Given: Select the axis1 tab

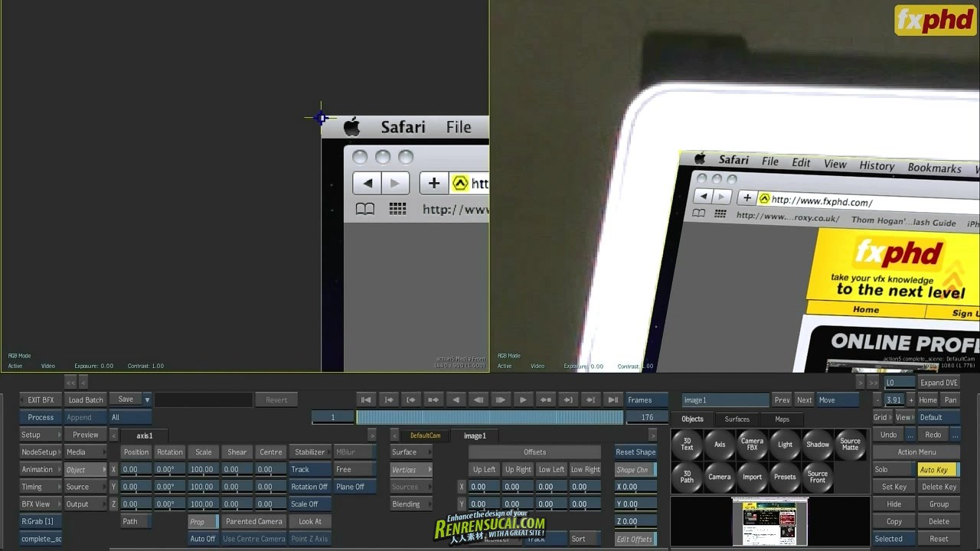Looking at the screenshot, I should (x=145, y=435).
